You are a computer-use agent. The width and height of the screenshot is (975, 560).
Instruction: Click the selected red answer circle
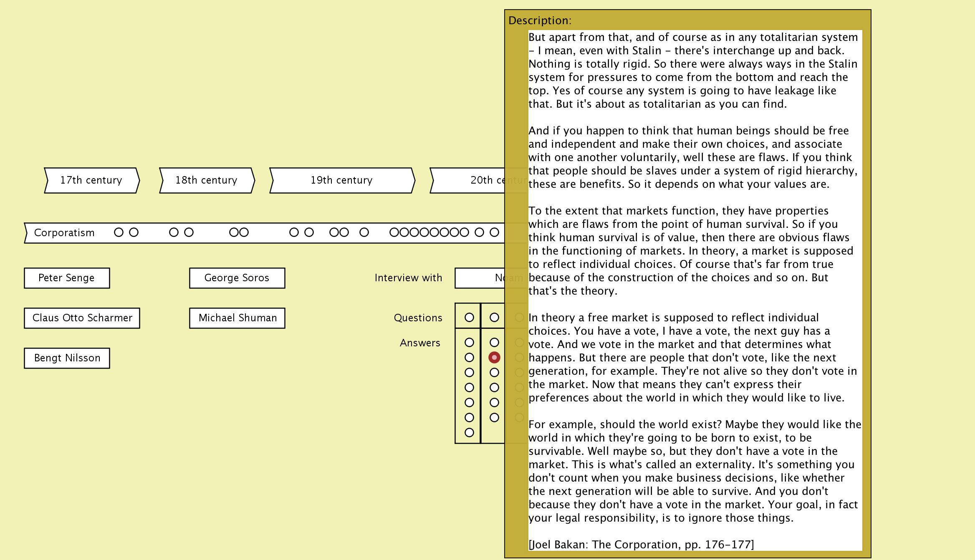[x=494, y=357]
